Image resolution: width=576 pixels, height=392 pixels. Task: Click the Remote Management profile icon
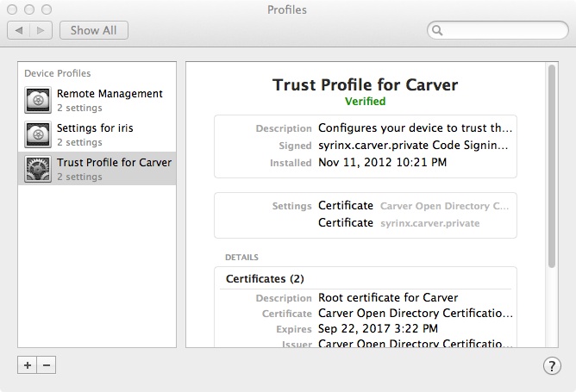click(38, 100)
